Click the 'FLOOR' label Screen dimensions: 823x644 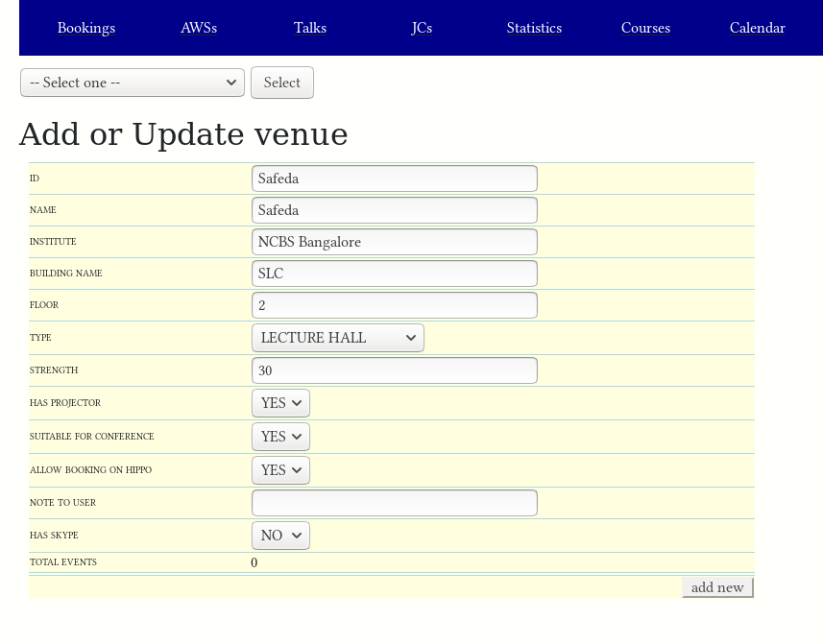point(44,304)
